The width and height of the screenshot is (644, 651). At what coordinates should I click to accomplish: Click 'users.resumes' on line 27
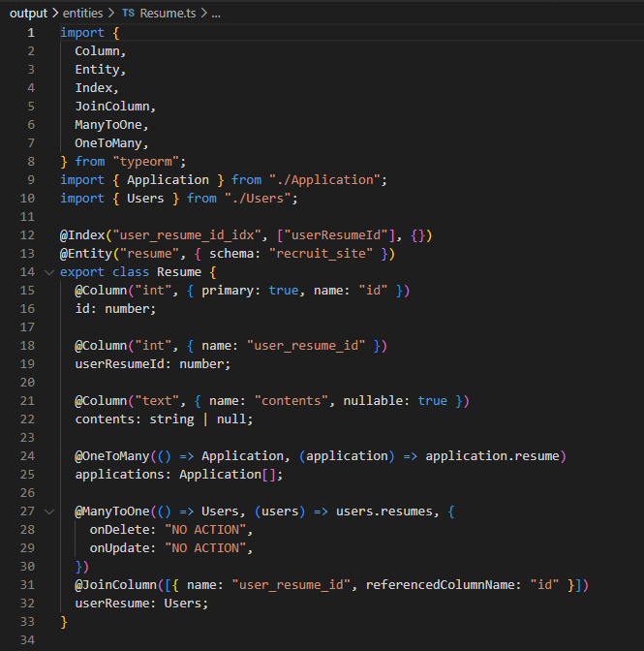pos(384,511)
